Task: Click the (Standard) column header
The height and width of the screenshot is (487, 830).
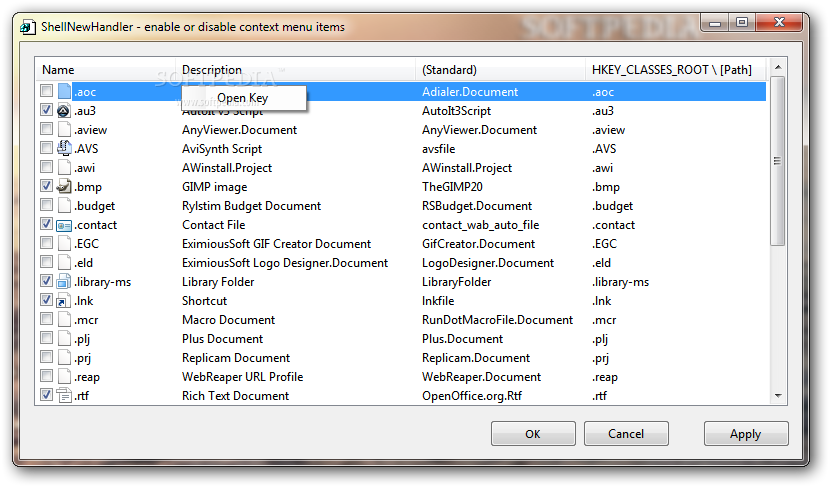Action: tap(500, 70)
